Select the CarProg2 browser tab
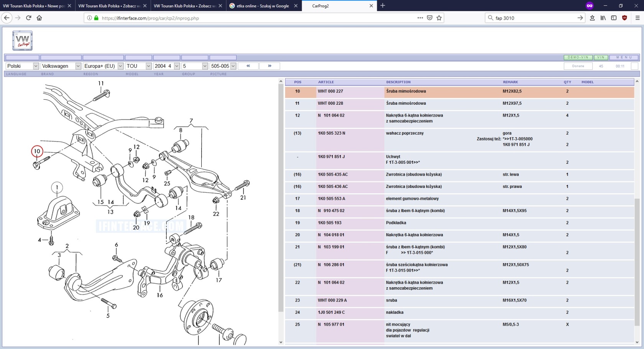The width and height of the screenshot is (644, 349). pos(339,6)
